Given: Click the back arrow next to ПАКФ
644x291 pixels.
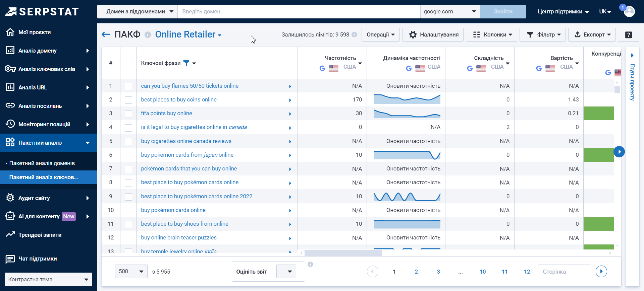Looking at the screenshot, I should pyautogui.click(x=106, y=34).
